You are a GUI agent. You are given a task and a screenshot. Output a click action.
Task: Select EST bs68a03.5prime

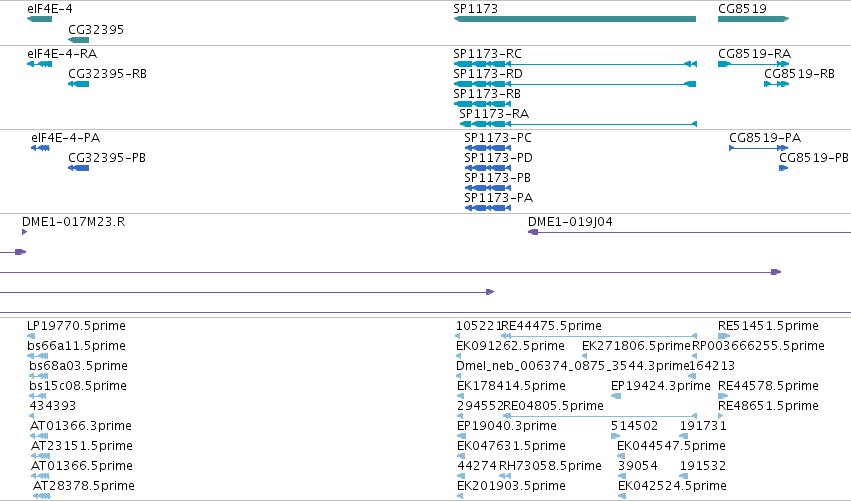(x=39, y=376)
